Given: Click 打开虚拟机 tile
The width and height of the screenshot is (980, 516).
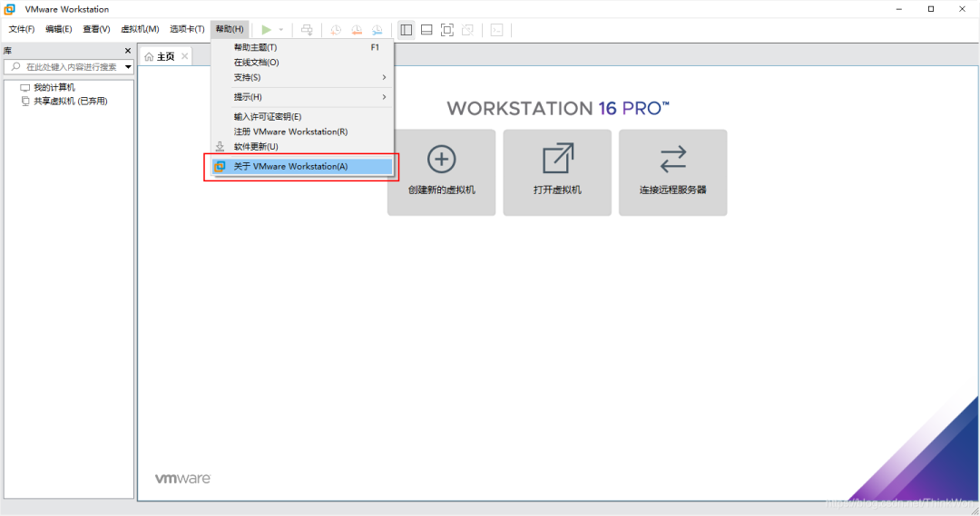Looking at the screenshot, I should (x=557, y=172).
